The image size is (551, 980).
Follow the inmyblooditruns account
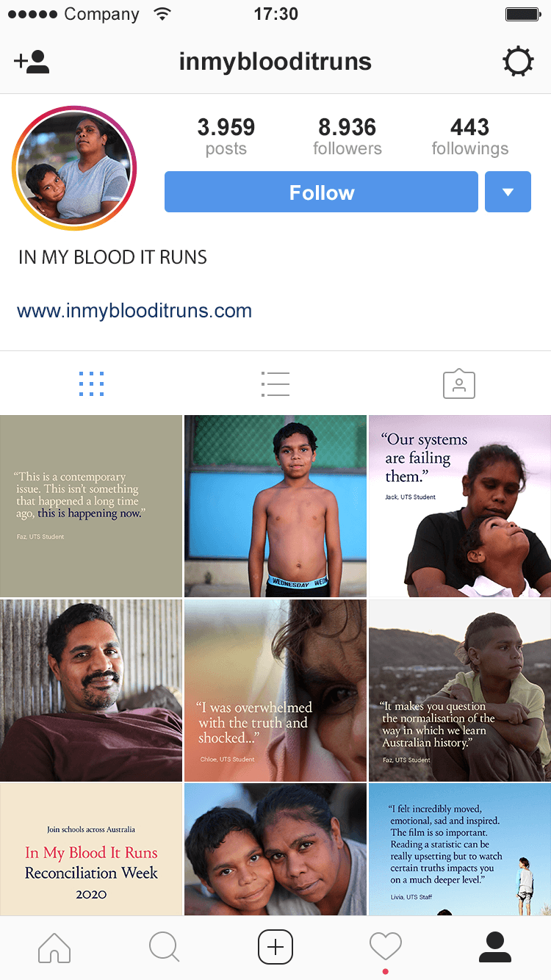321,192
